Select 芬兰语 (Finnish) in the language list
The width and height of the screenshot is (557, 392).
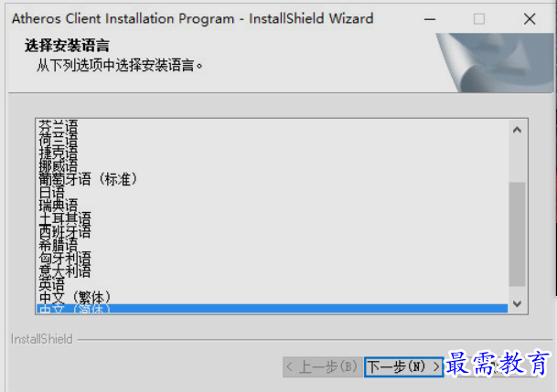pos(273,126)
